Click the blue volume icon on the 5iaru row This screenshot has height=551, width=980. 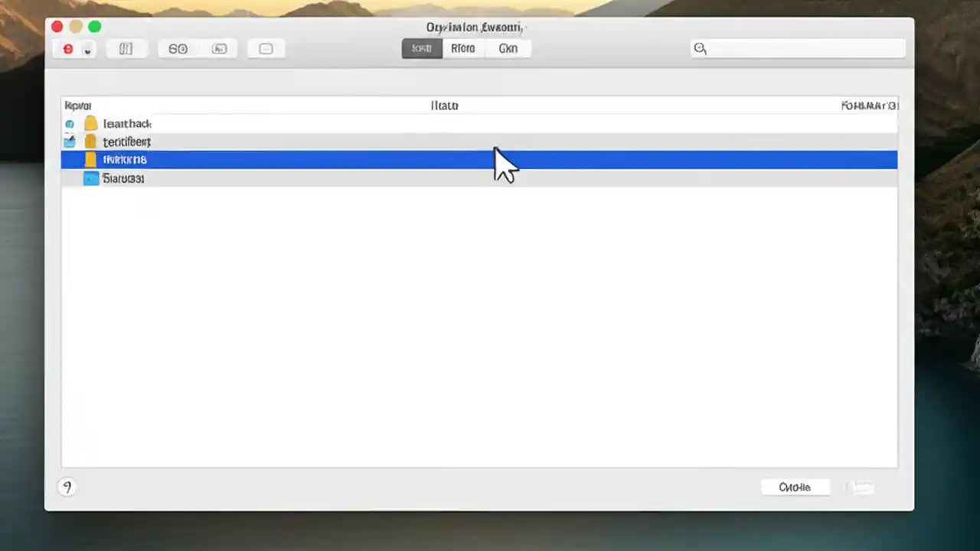tap(90, 178)
